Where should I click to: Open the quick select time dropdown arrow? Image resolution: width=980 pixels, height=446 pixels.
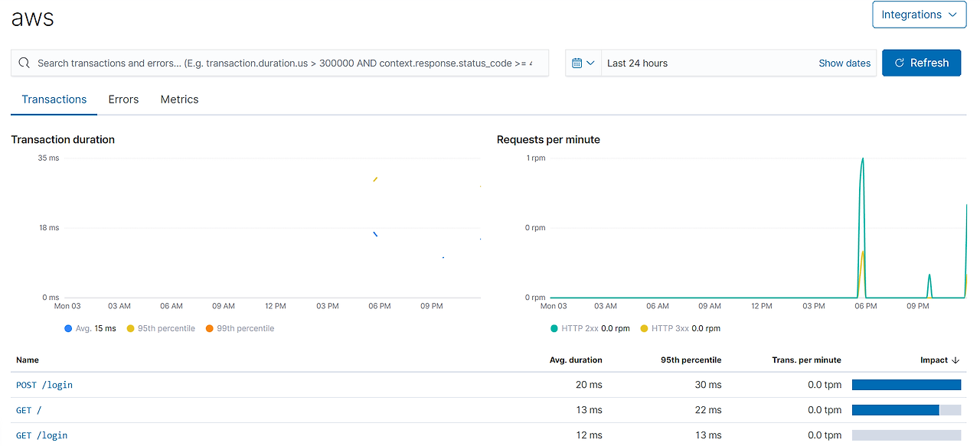(593, 63)
